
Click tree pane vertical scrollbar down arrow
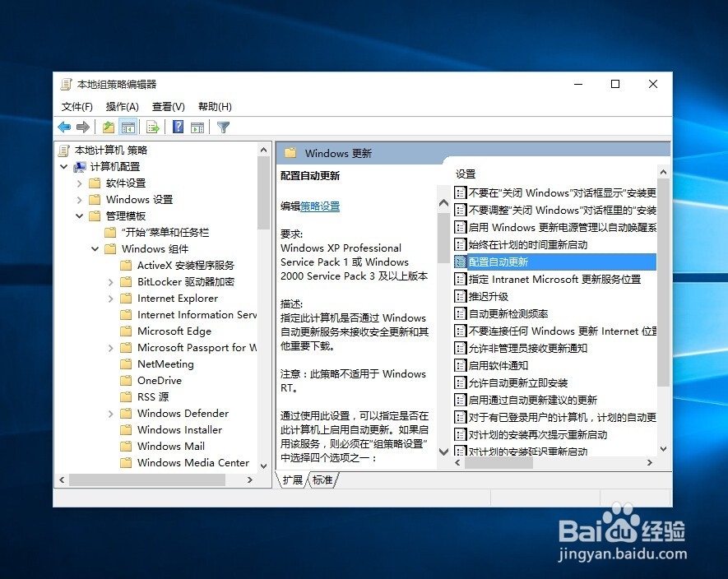tap(264, 466)
